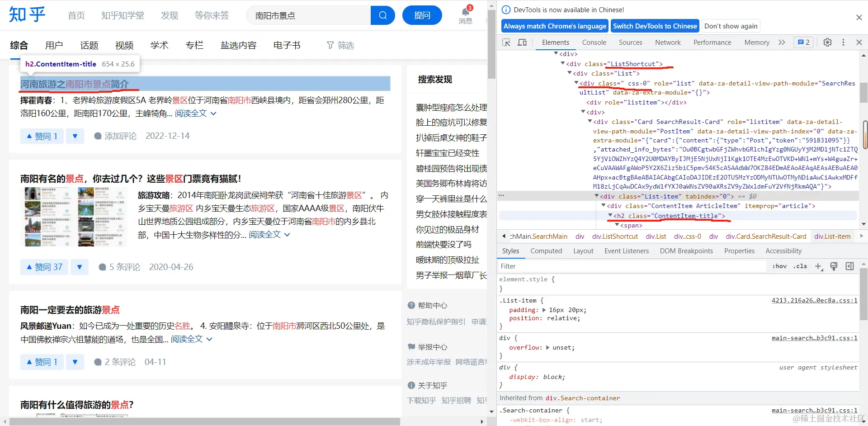Collapse the Card SearchResult-Card node
This screenshot has width=868, height=426.
click(590, 122)
